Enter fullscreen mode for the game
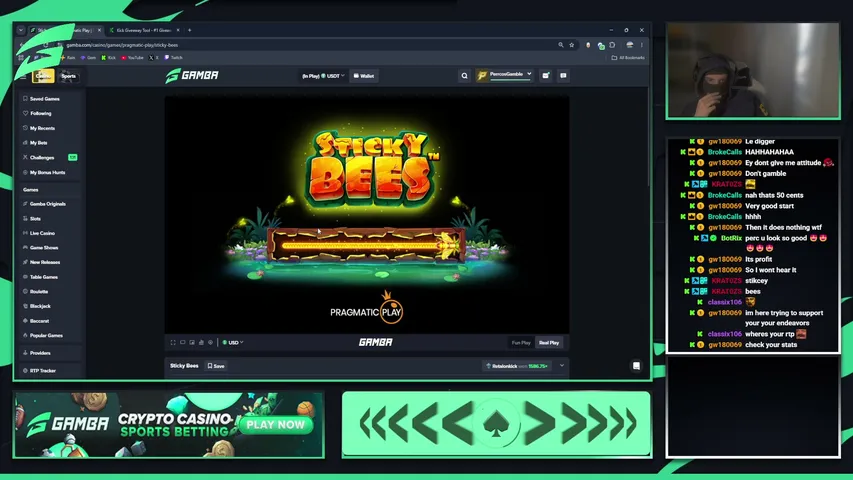The image size is (853, 480). [x=173, y=342]
